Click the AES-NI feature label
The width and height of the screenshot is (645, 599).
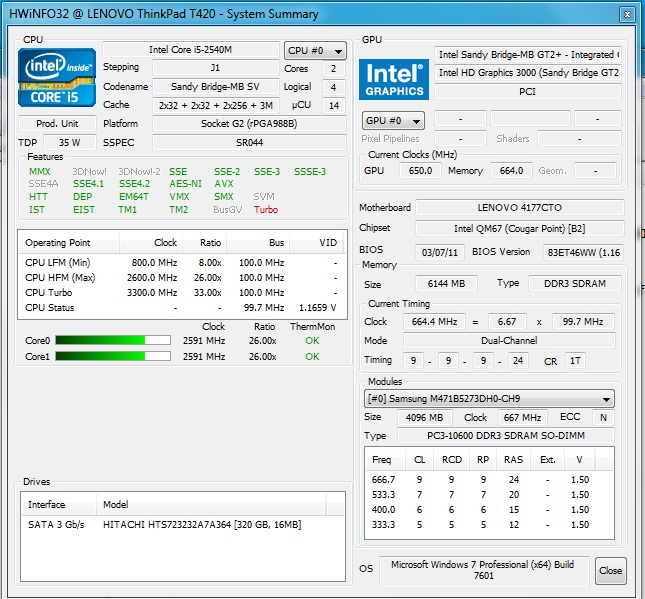pyautogui.click(x=186, y=183)
